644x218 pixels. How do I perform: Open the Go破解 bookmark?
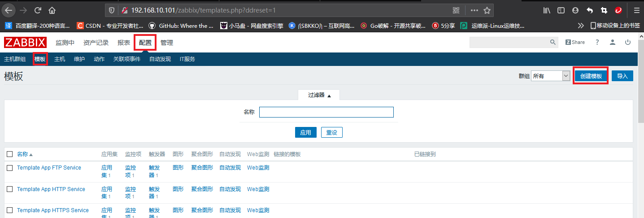pos(393,26)
